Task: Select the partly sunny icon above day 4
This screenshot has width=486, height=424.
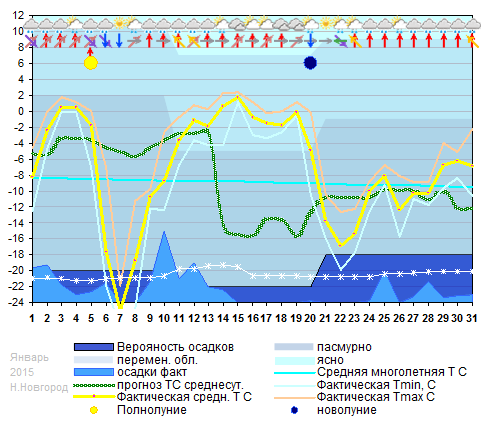Action: [75, 23]
